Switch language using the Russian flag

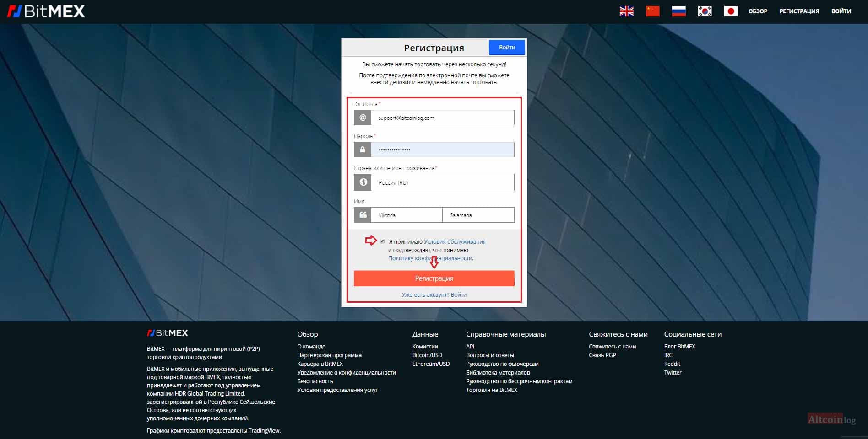678,11
